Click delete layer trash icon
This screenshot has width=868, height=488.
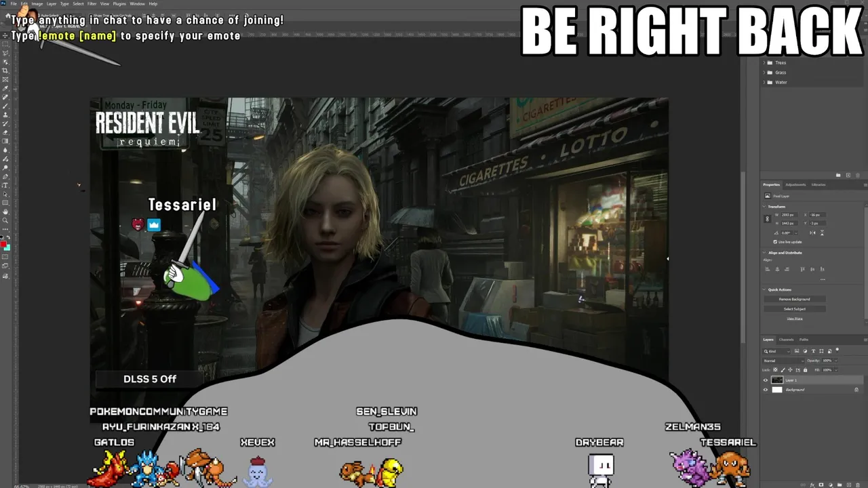[858, 485]
